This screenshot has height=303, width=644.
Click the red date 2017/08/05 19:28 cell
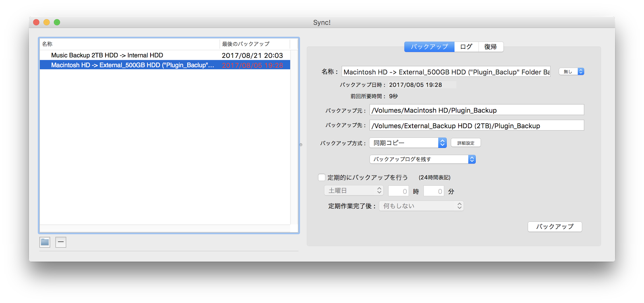[252, 66]
